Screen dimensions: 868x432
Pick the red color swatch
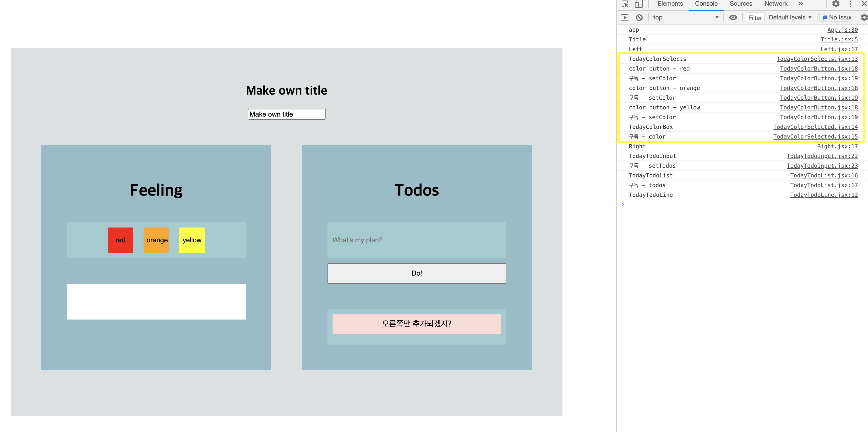coord(120,240)
